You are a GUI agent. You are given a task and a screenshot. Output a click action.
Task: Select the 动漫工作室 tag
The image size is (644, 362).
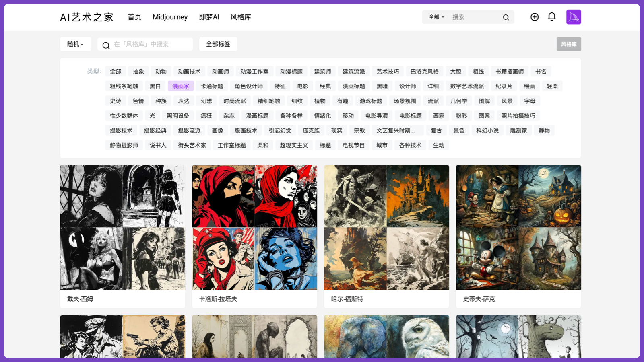coord(254,72)
